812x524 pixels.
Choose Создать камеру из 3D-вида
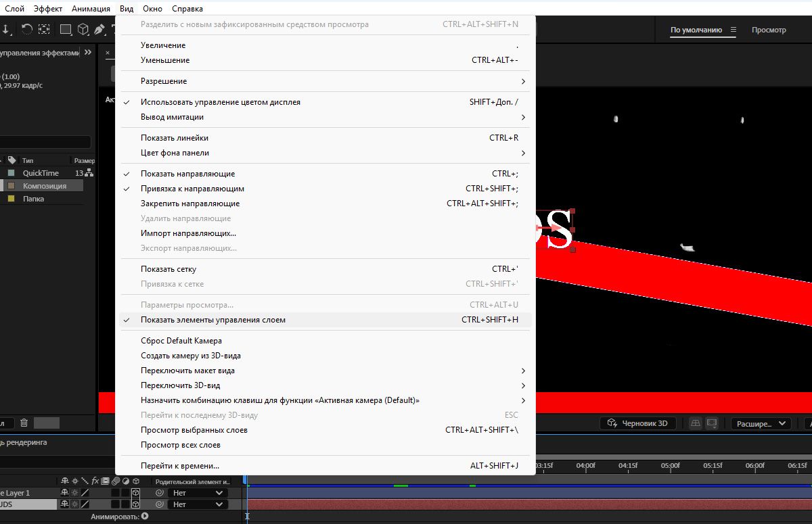pos(325,356)
